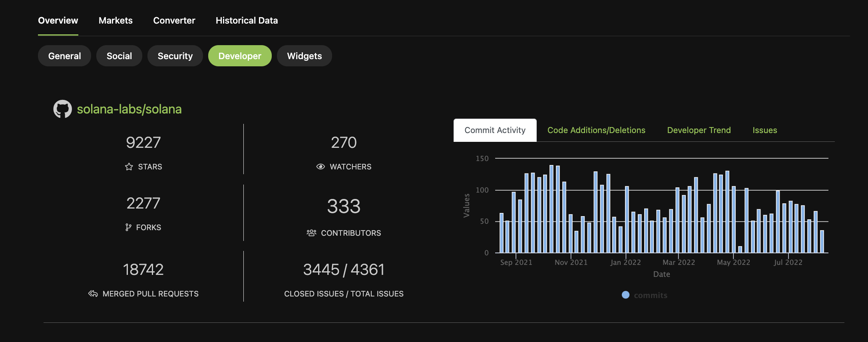Toggle the commits legend dot
The image size is (868, 342).
(626, 295)
